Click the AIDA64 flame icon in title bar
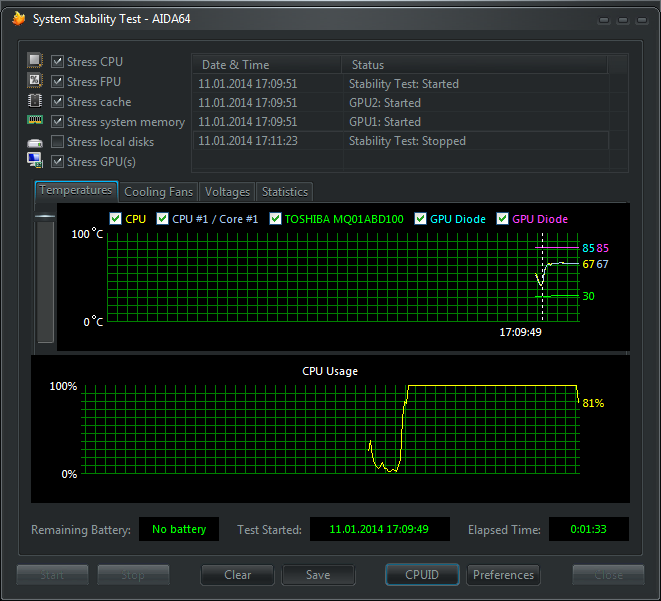Screen dimensions: 661x601 [18, 18]
